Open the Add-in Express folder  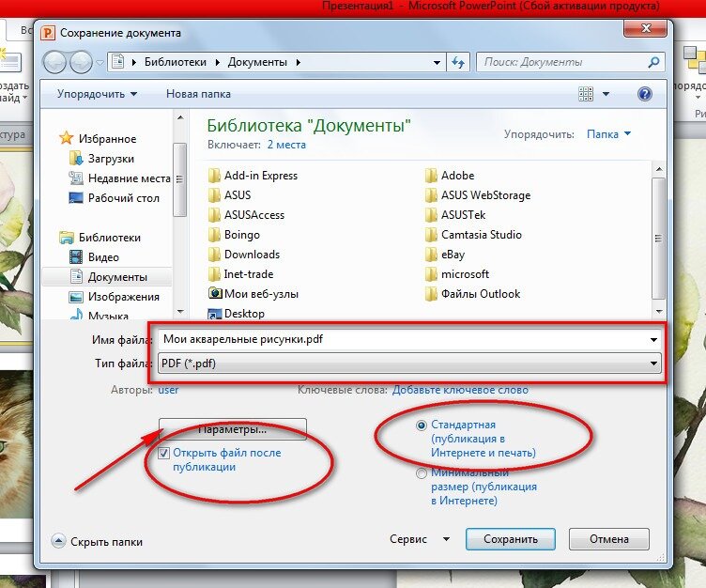click(253, 176)
